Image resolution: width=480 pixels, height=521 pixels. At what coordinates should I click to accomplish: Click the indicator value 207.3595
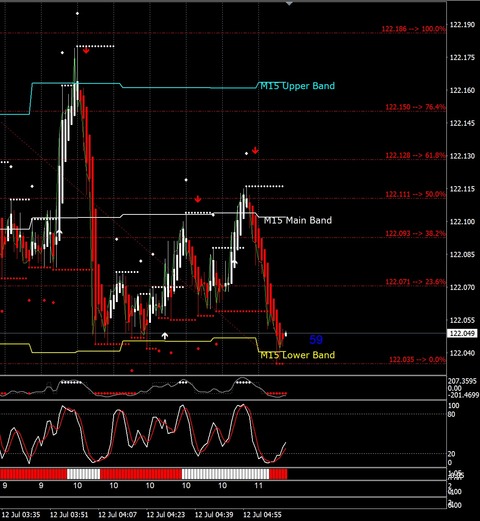(x=462, y=381)
